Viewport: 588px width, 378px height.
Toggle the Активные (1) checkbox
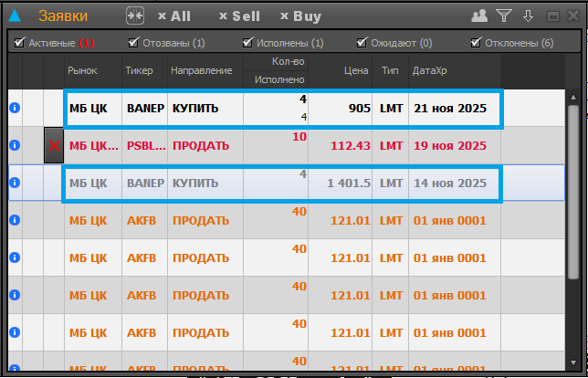click(x=19, y=42)
